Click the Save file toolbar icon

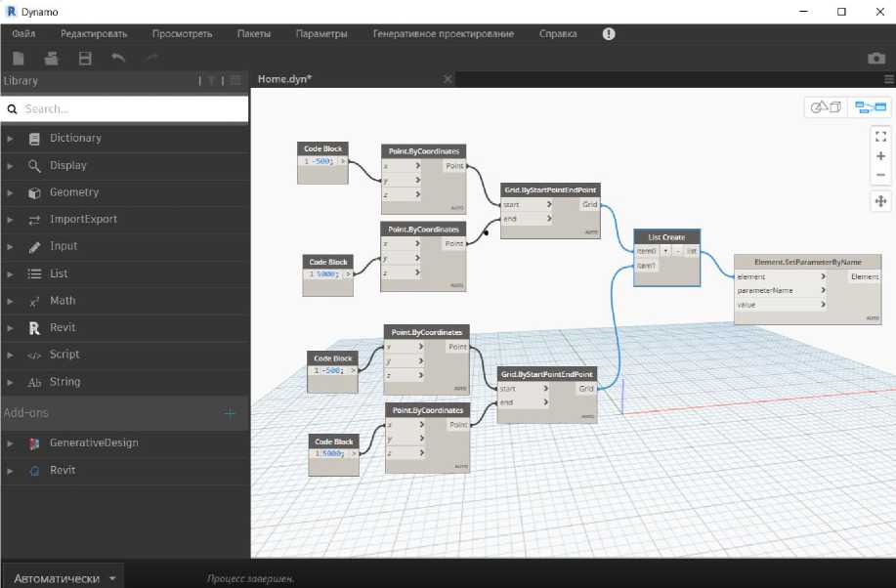point(85,59)
